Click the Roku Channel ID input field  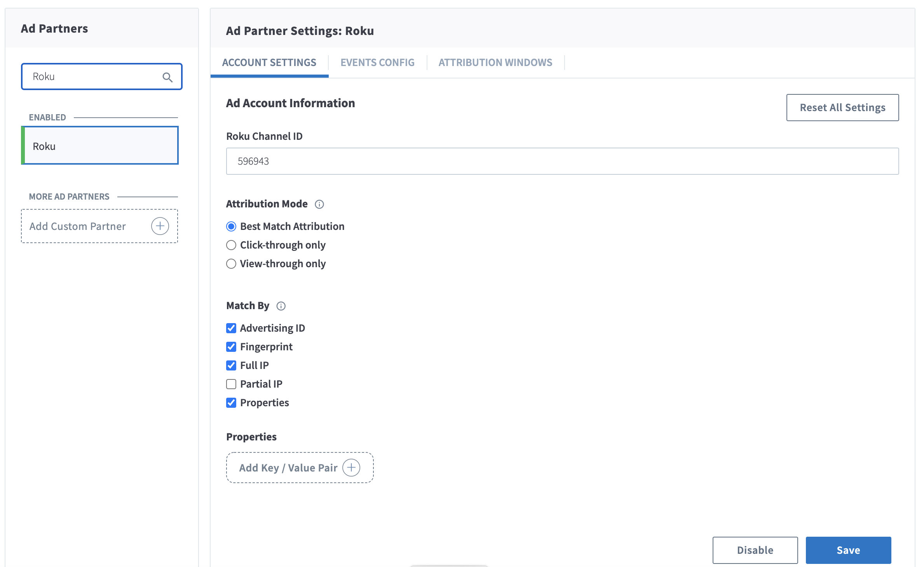click(x=562, y=161)
